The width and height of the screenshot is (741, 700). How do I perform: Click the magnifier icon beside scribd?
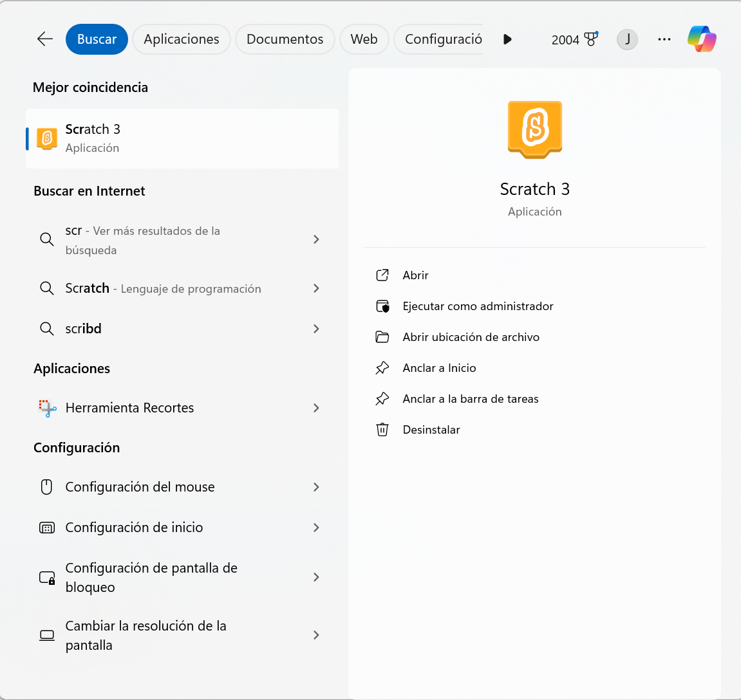[x=47, y=329]
